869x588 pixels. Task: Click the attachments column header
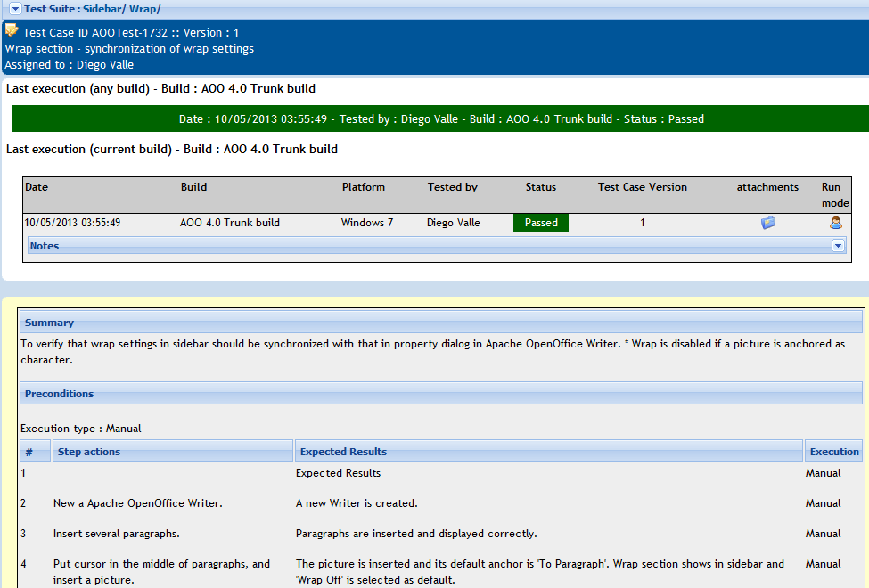pyautogui.click(x=767, y=187)
